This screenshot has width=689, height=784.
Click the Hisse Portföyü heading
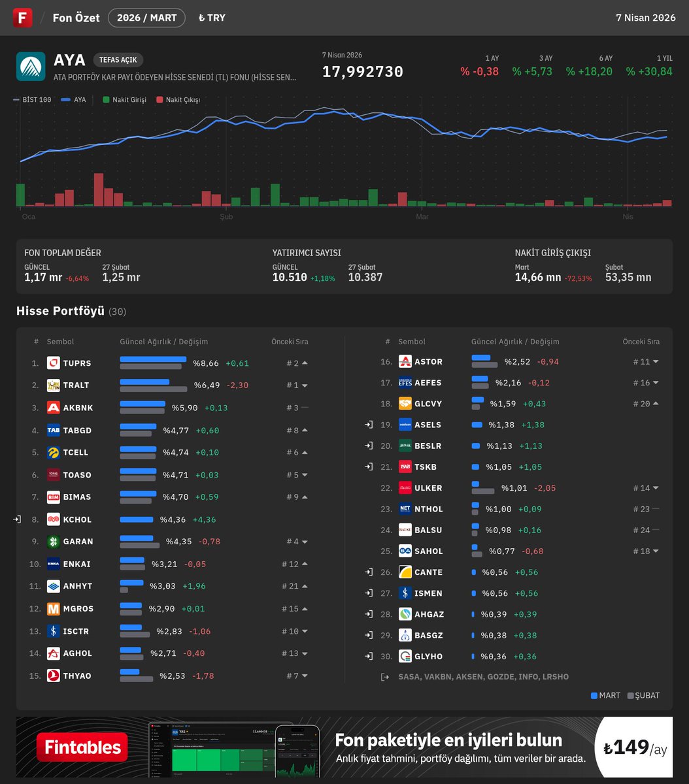(x=60, y=311)
